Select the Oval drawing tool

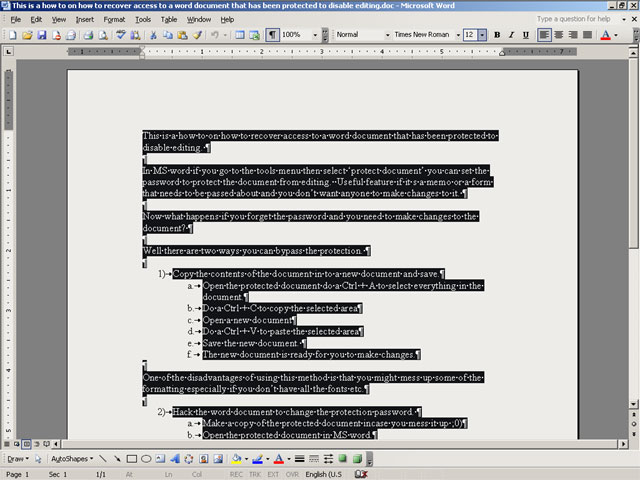click(146, 459)
